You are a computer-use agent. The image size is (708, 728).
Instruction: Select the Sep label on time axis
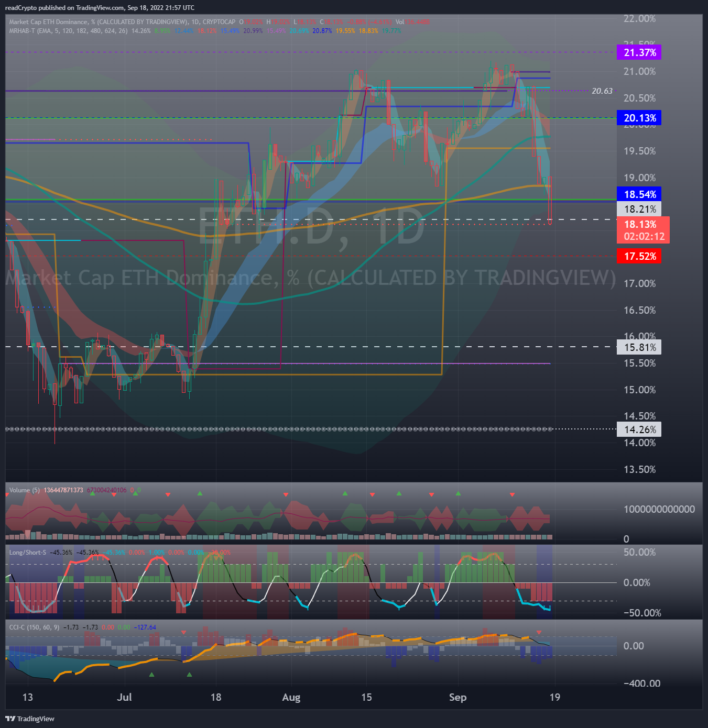click(x=458, y=697)
